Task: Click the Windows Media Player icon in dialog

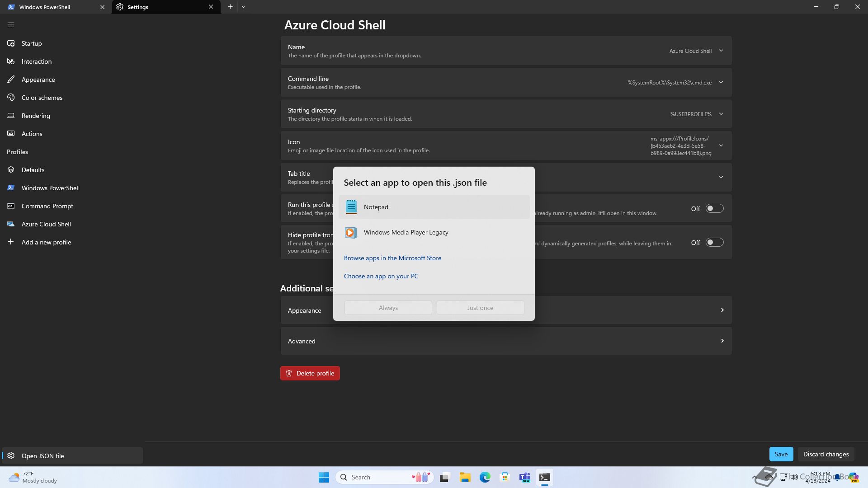Action: 351,232
